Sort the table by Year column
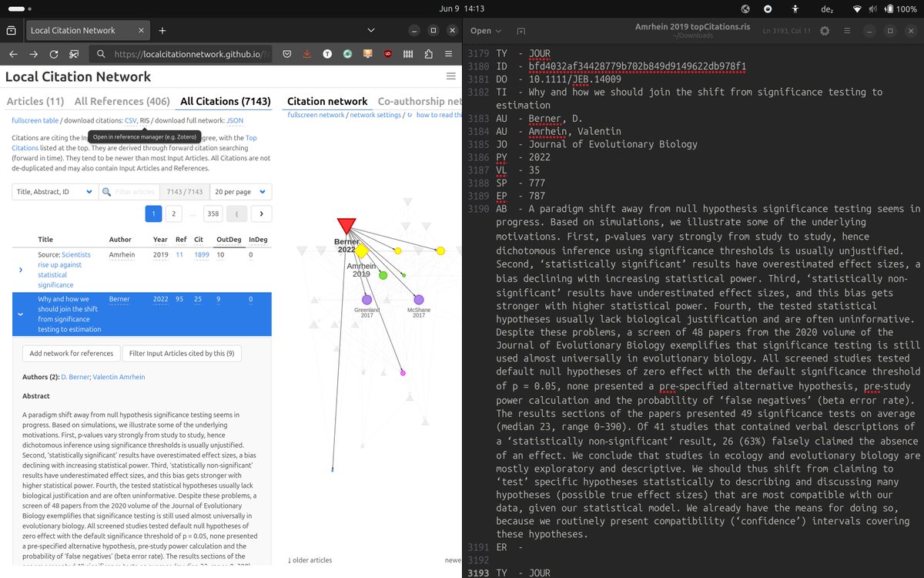Image resolution: width=924 pixels, height=578 pixels. (160, 240)
